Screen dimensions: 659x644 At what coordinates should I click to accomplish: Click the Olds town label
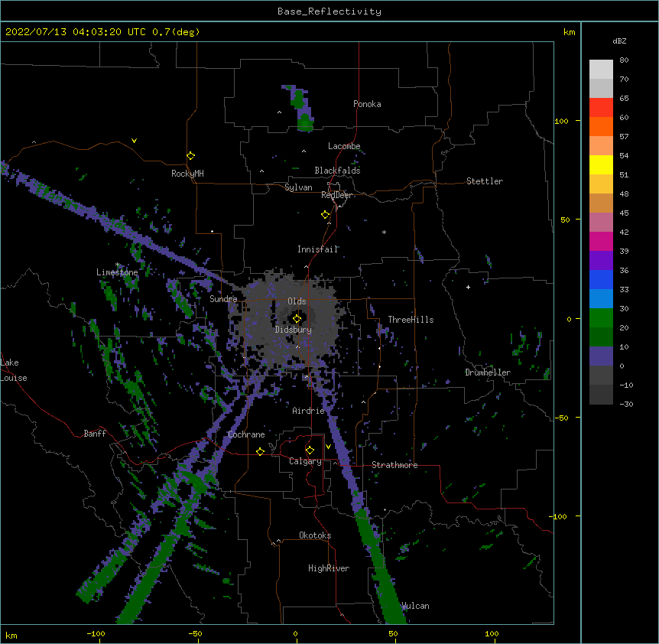click(297, 301)
